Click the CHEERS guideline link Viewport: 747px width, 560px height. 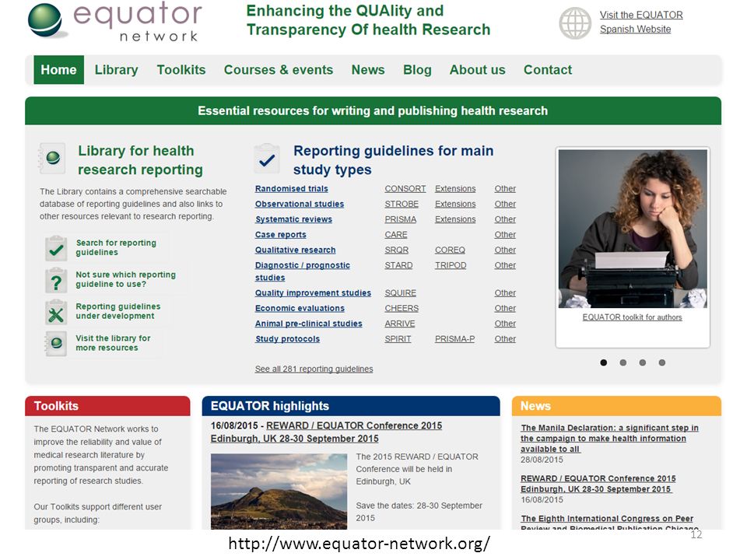point(402,308)
